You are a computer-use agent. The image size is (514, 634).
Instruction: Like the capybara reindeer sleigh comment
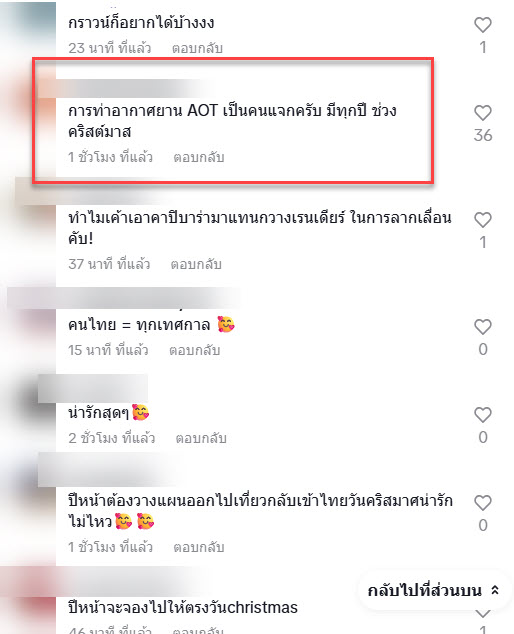click(482, 220)
